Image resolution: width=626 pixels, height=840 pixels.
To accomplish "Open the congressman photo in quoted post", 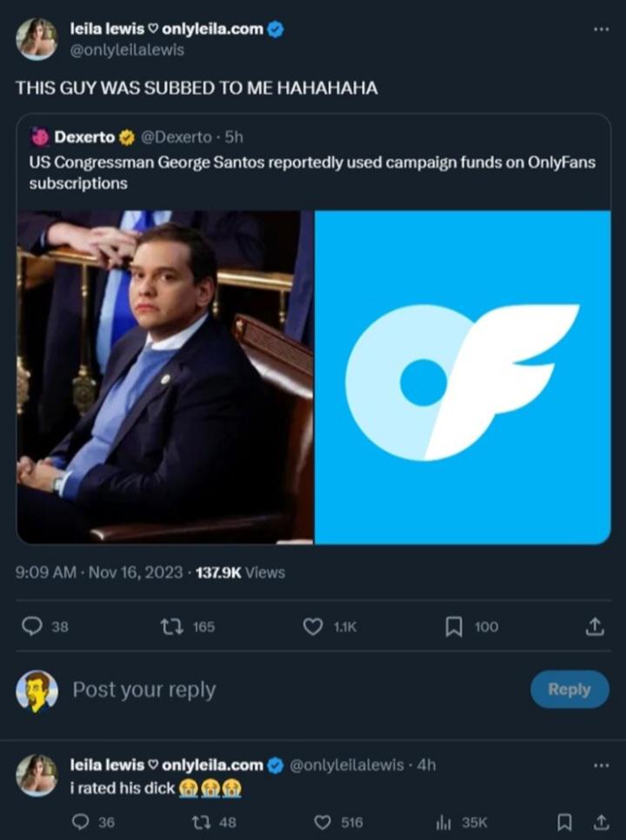I will (x=165, y=377).
